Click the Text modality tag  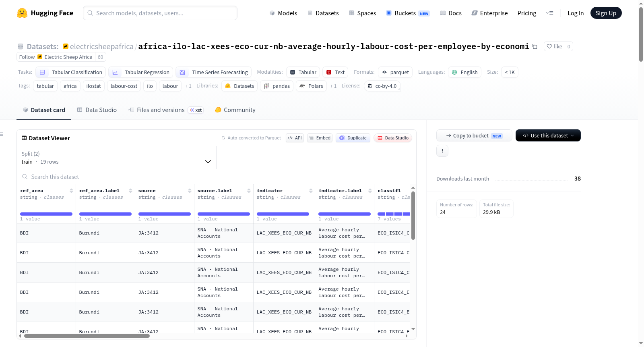(335, 72)
